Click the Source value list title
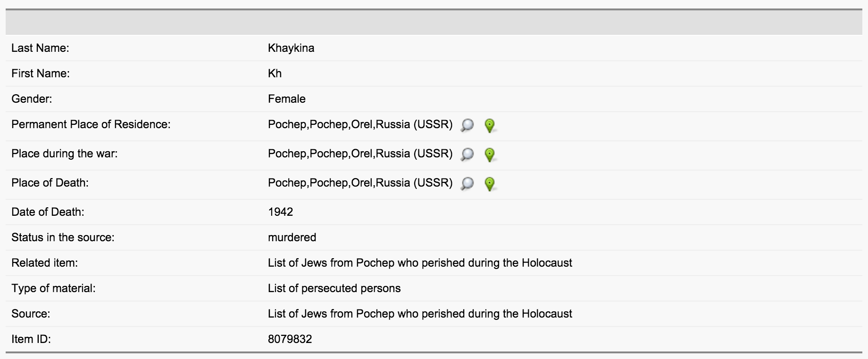This screenshot has height=359, width=868. coord(420,314)
